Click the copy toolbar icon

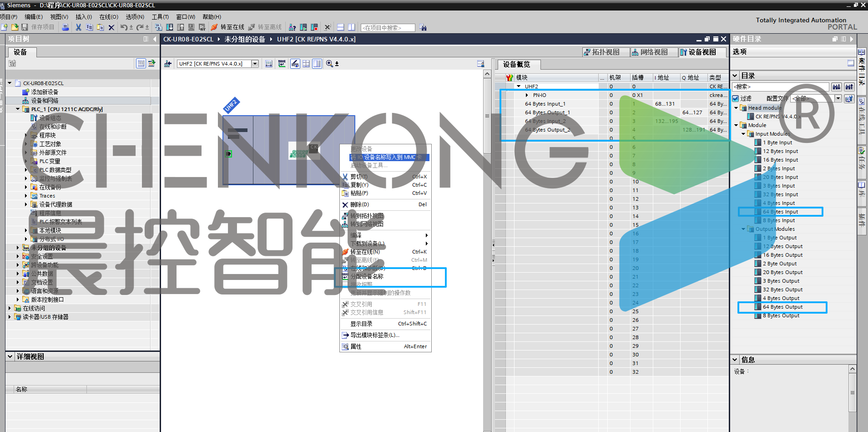tap(89, 27)
